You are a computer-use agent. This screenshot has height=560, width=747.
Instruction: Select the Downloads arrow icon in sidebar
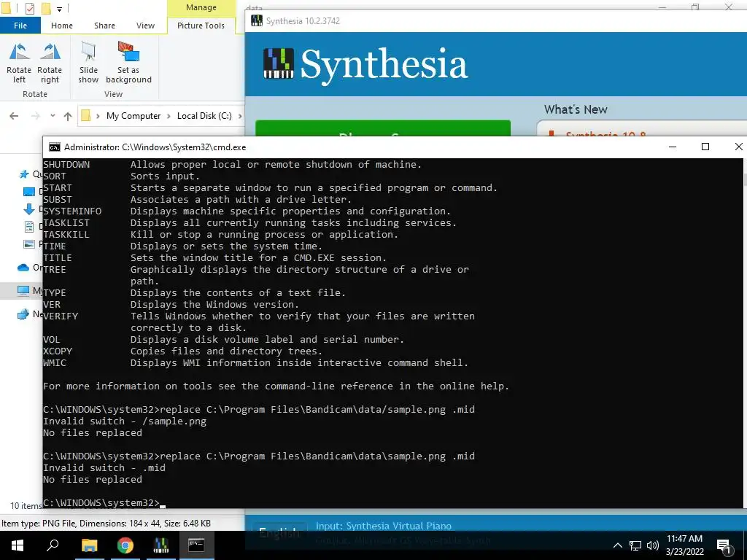point(29,209)
